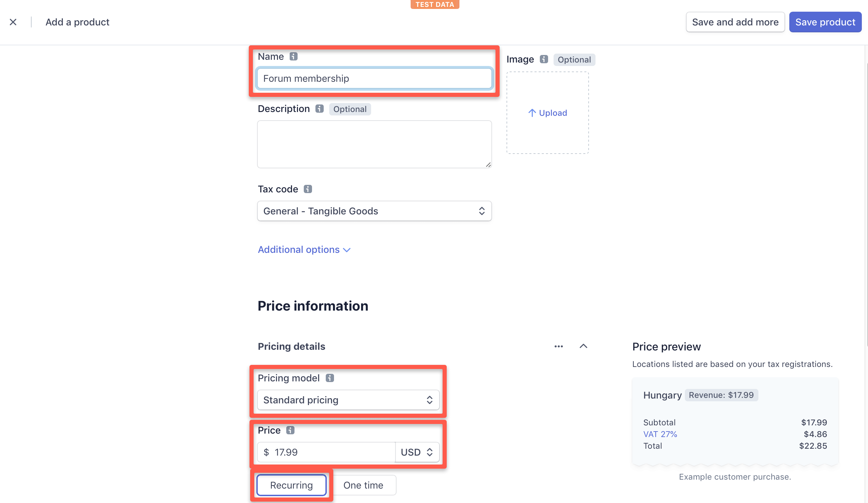Upload a product image
Screen dimensions: 868x503
point(547,113)
